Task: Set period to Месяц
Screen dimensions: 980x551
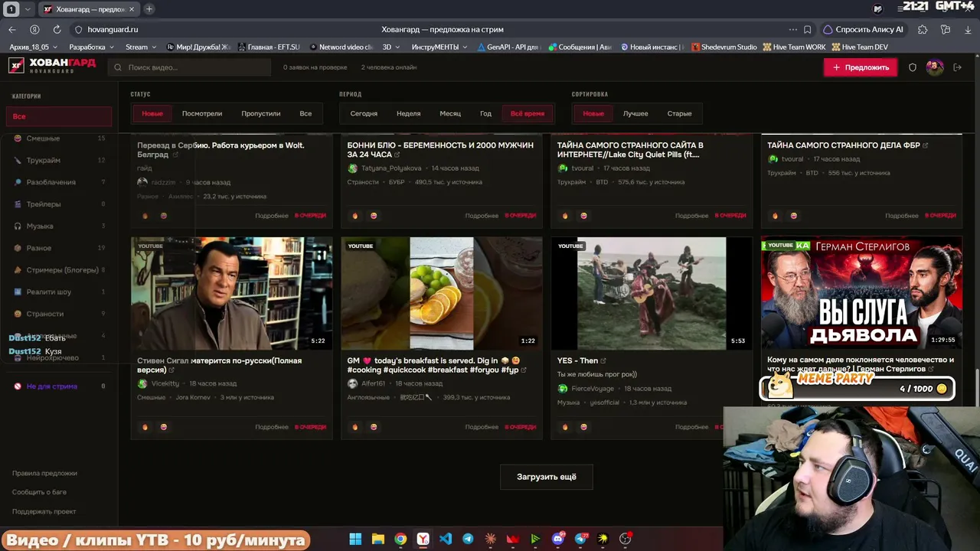Action: 450,113
